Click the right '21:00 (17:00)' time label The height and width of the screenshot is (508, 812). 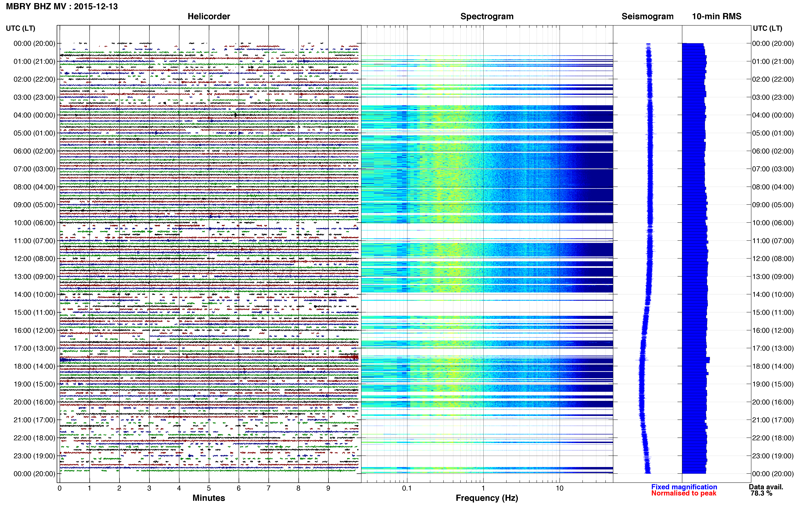(773, 420)
